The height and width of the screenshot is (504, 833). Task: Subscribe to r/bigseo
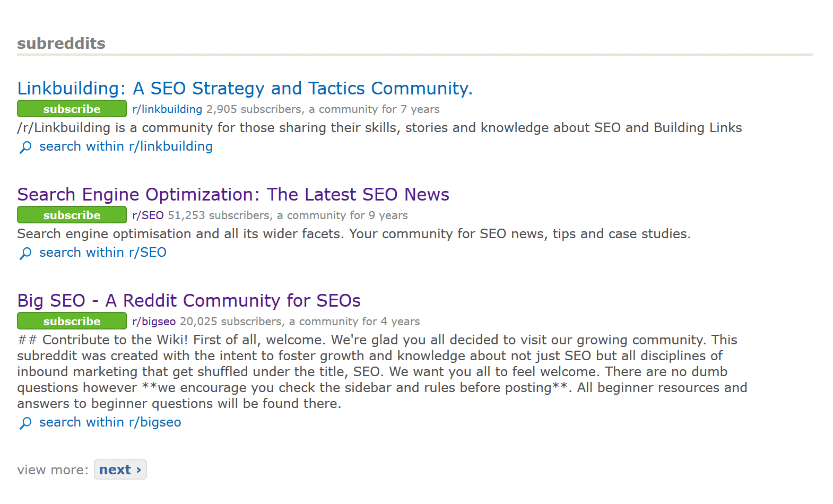pos(72,321)
